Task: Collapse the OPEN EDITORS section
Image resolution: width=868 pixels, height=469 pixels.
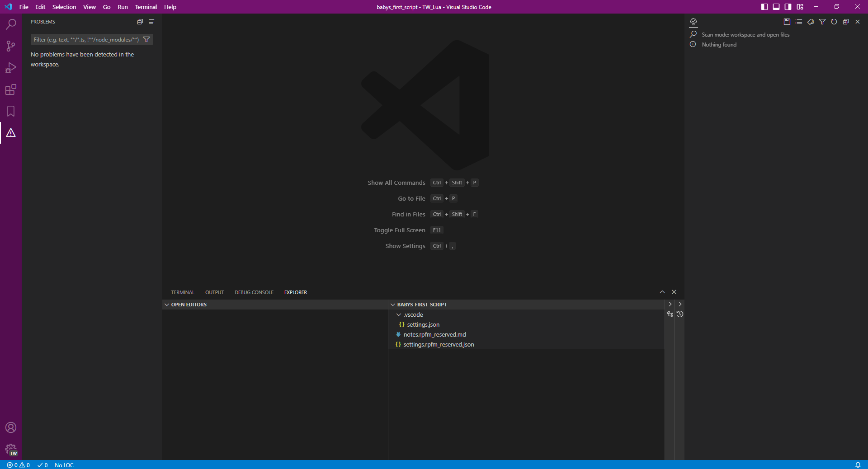Action: point(275,305)
